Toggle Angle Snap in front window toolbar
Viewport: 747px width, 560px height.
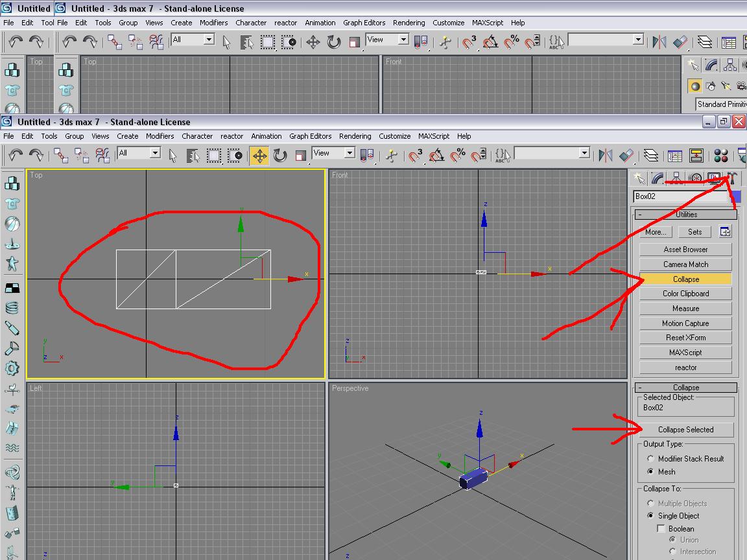(436, 156)
